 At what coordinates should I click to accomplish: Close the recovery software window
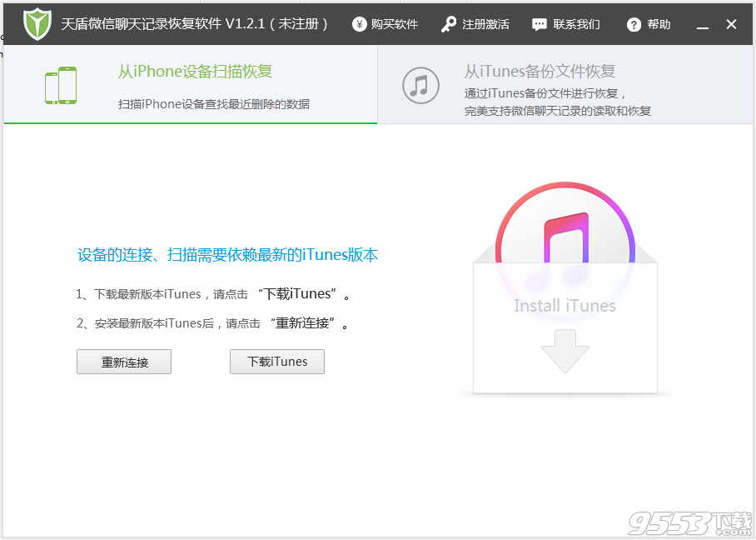tap(731, 24)
